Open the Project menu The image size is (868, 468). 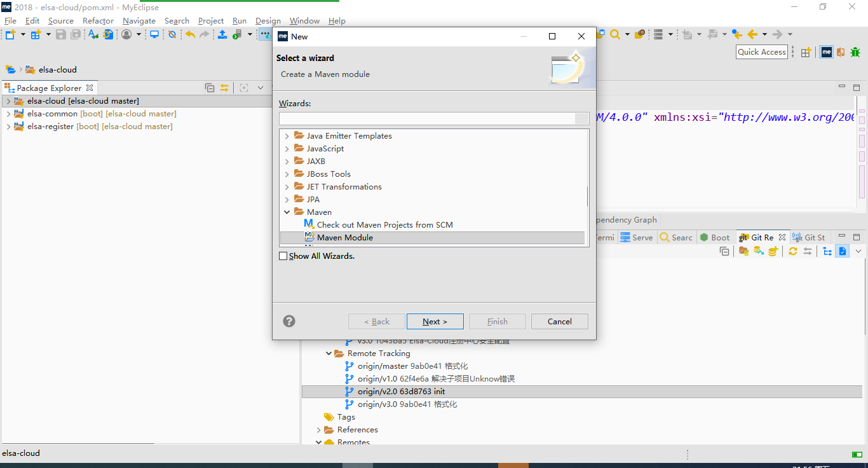(211, 21)
